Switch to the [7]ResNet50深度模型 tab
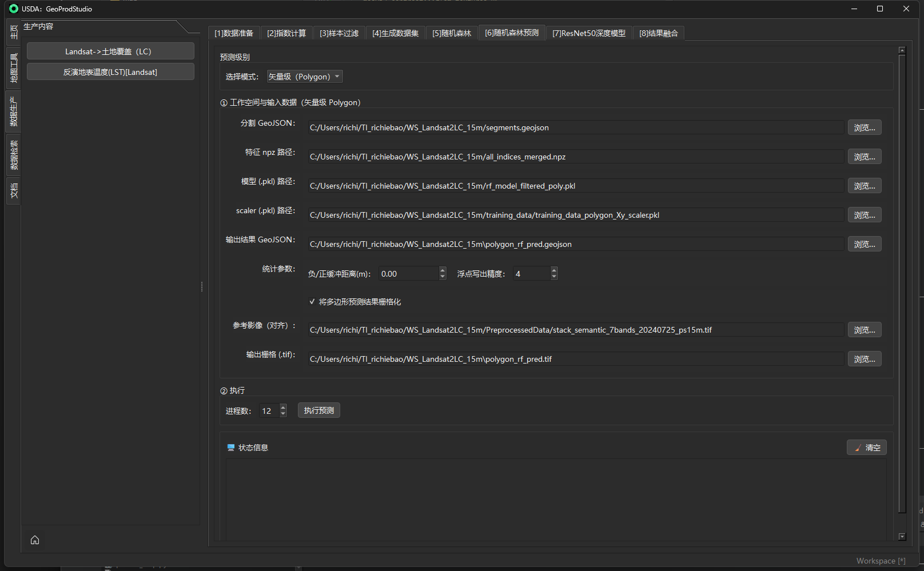This screenshot has height=571, width=924. click(x=588, y=33)
